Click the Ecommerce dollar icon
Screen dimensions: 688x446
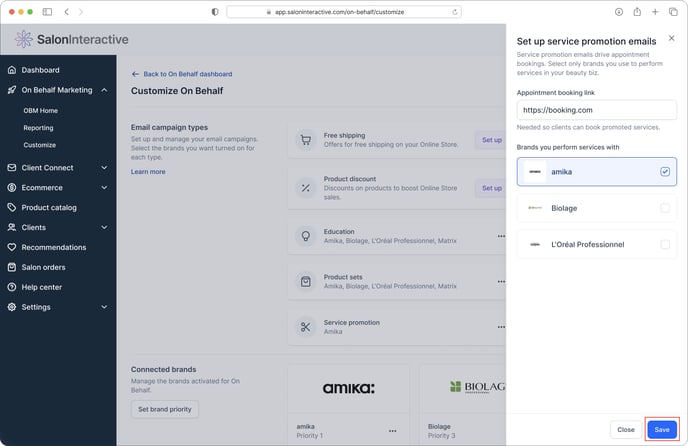12,187
